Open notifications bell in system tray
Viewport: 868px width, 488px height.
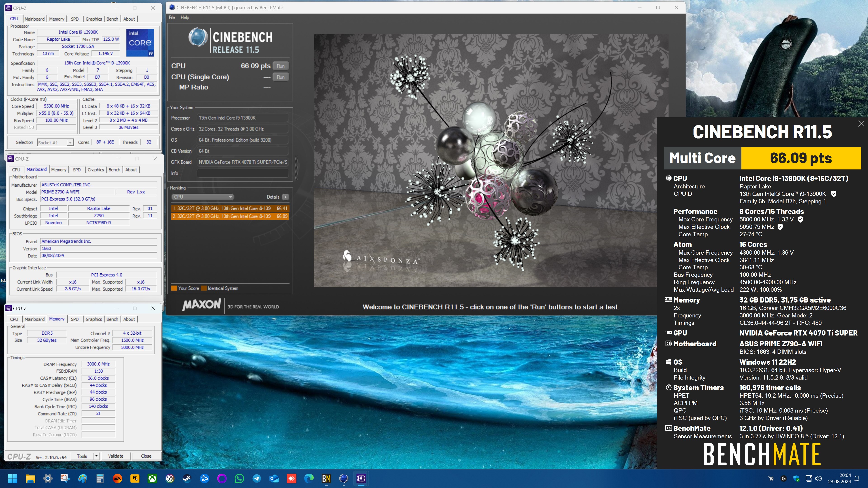coord(857,479)
